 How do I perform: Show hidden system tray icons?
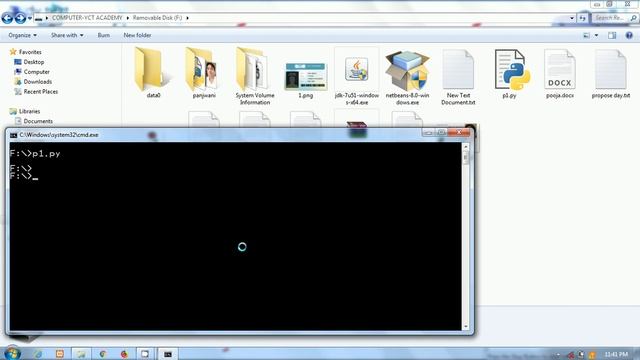coord(558,355)
